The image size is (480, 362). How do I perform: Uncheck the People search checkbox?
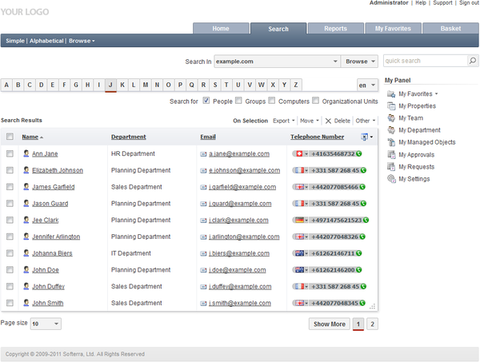coord(206,100)
